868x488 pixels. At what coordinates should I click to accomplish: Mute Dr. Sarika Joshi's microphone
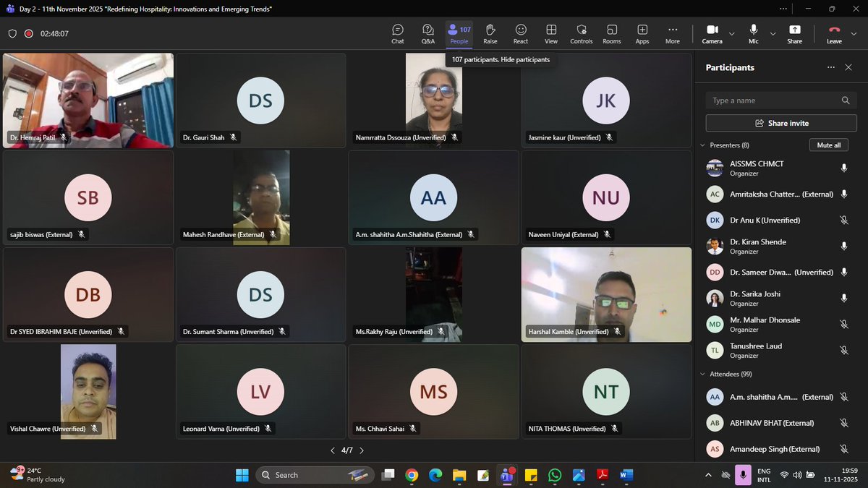pos(843,298)
